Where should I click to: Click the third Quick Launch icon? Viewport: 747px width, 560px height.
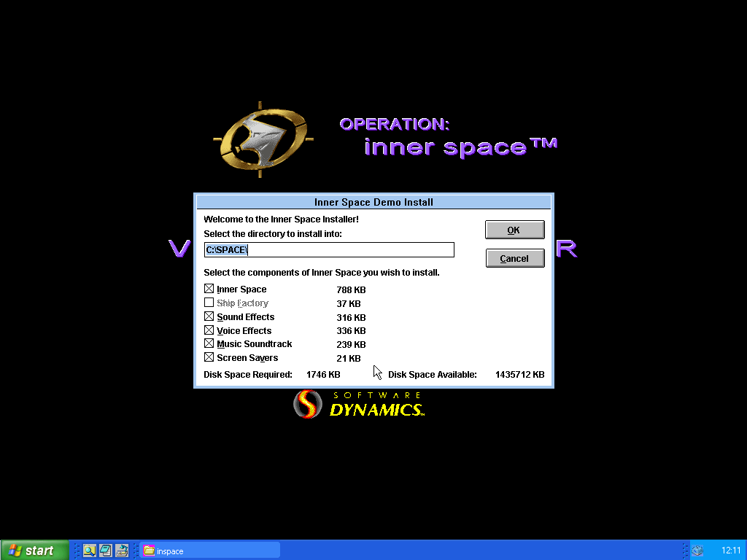[122, 551]
